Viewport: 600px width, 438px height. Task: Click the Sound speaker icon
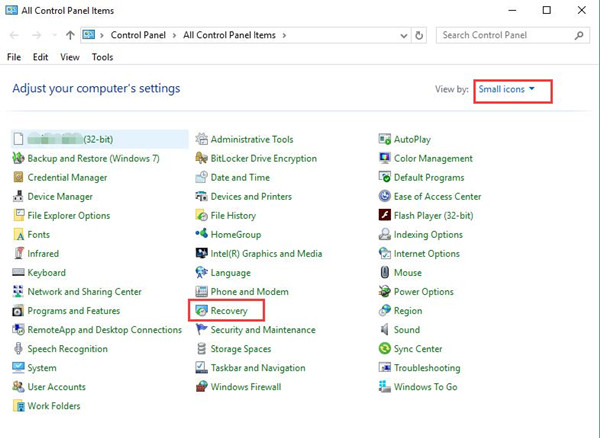pos(385,330)
